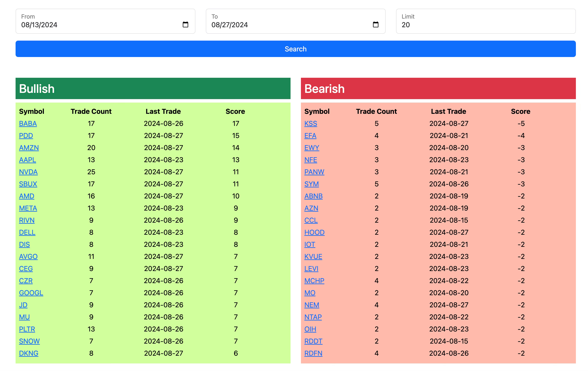Image resolution: width=588 pixels, height=371 pixels.
Task: Open the AAPL symbol link
Action: coord(28,160)
